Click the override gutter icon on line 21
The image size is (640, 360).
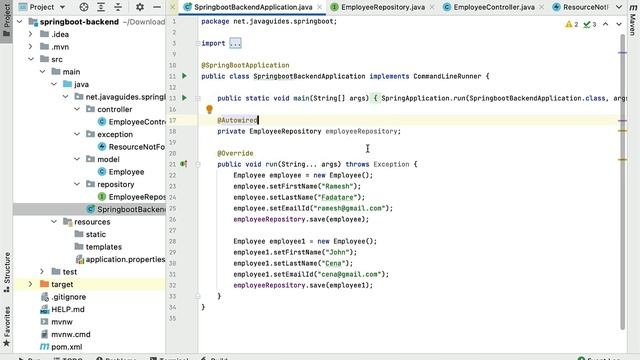coord(184,164)
